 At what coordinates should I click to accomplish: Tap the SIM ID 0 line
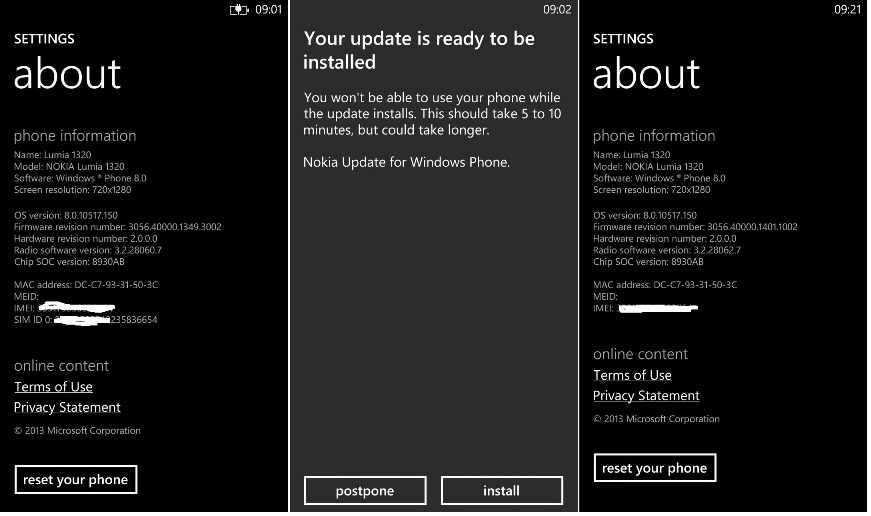[x=86, y=320]
